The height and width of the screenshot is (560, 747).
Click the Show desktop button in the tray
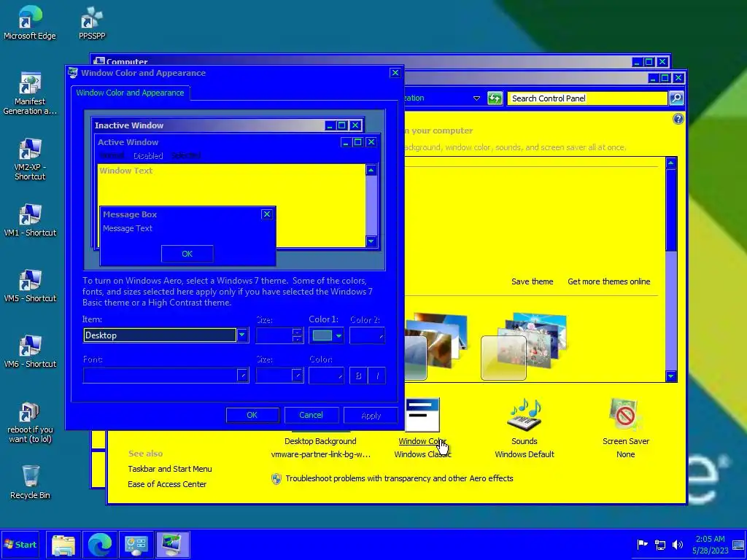click(x=738, y=544)
